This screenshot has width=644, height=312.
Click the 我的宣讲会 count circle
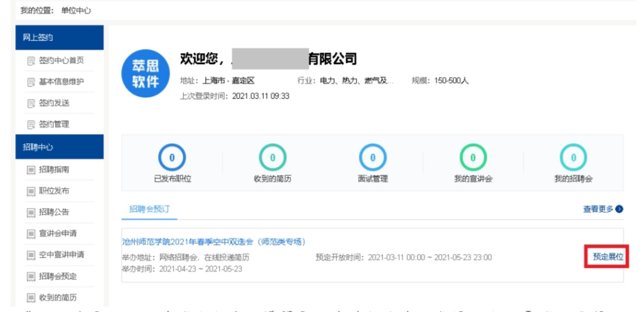473,158
